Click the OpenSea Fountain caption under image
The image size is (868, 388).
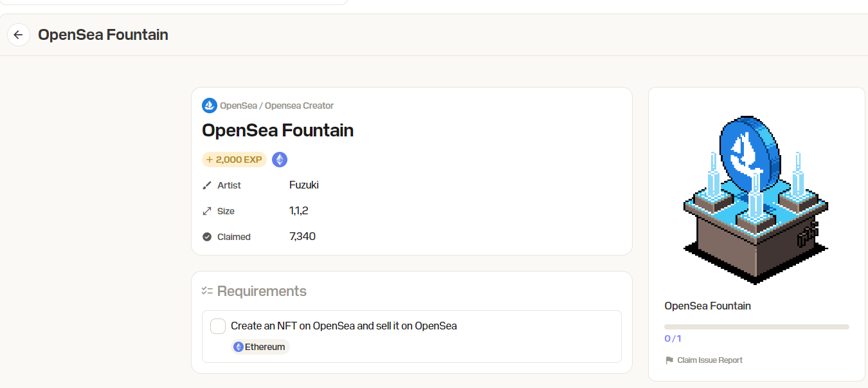(707, 306)
